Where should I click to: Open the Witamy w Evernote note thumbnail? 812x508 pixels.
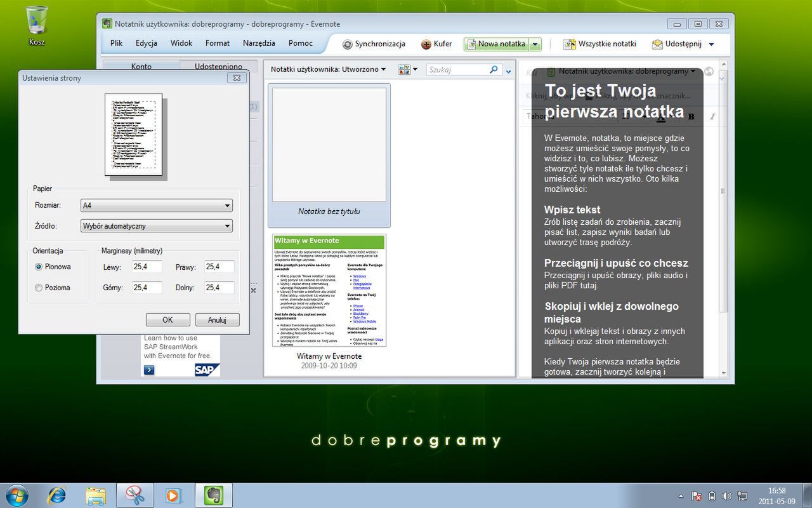329,290
